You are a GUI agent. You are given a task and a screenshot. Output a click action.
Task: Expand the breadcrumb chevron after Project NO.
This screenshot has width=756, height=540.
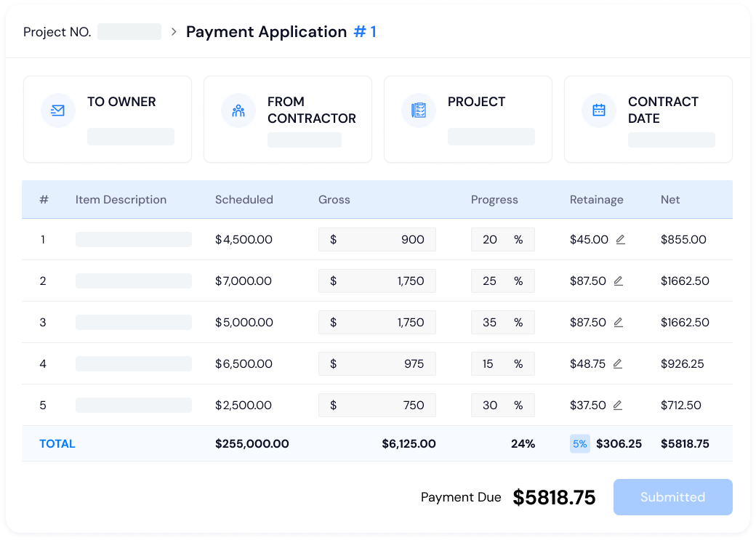[172, 32]
